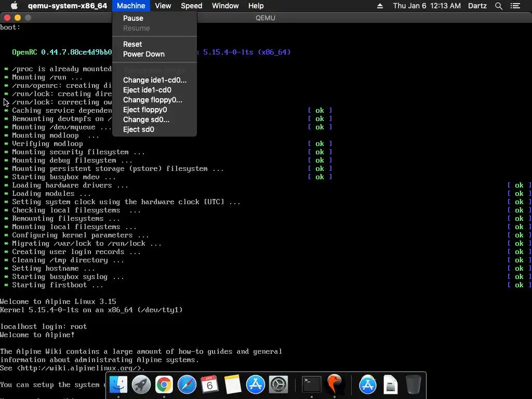Image resolution: width=532 pixels, height=399 pixels.
Task: Click 'Mounting security filesystem ...' line
Action: point(78,152)
